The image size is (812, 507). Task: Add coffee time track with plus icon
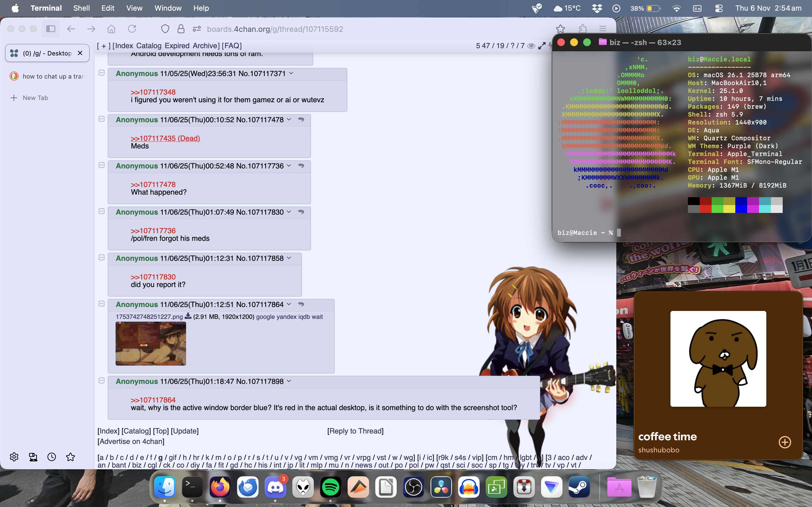click(784, 442)
